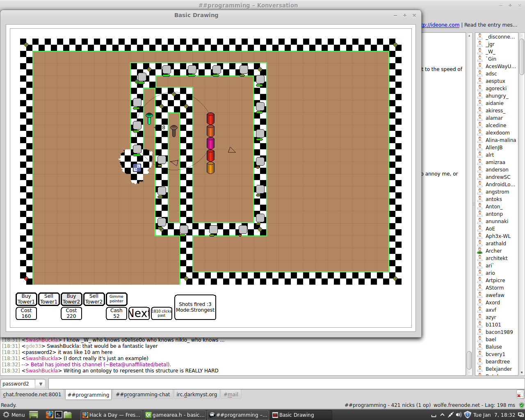Click the Tower1 Cost 160 label
The image size is (525, 420).
26,313
